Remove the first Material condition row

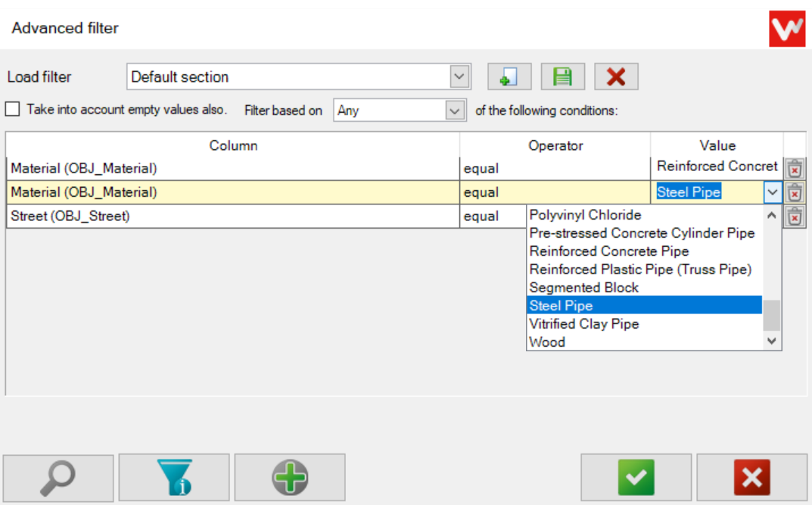coord(795,168)
